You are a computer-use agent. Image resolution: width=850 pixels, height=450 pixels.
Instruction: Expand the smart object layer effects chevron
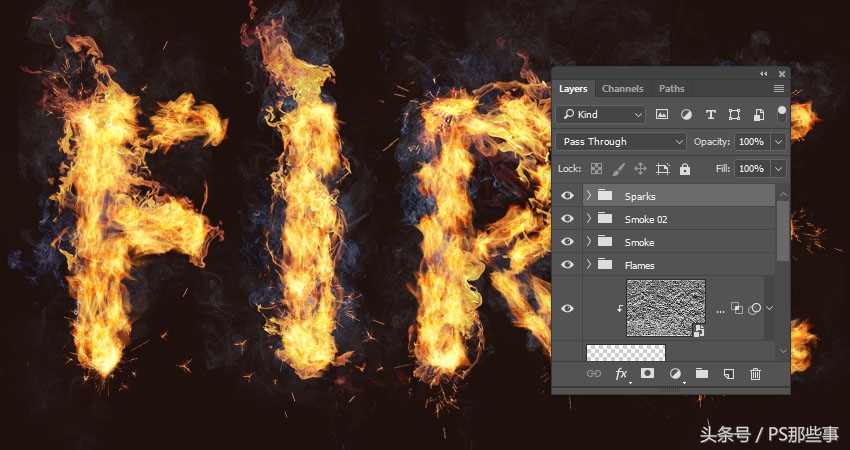pos(769,308)
